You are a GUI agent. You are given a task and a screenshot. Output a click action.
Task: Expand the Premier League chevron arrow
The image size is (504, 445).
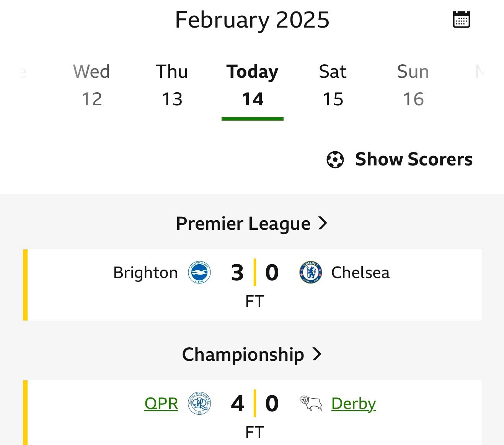pos(323,223)
